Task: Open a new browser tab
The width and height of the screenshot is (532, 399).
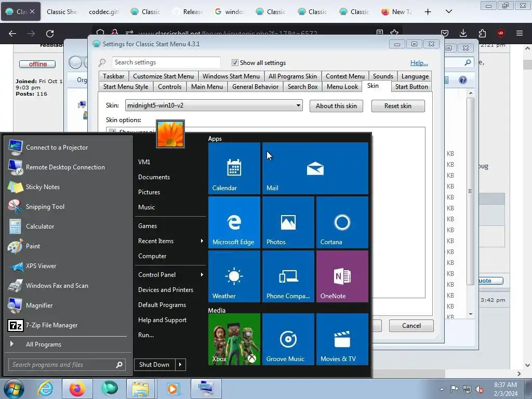Action: pos(428,12)
